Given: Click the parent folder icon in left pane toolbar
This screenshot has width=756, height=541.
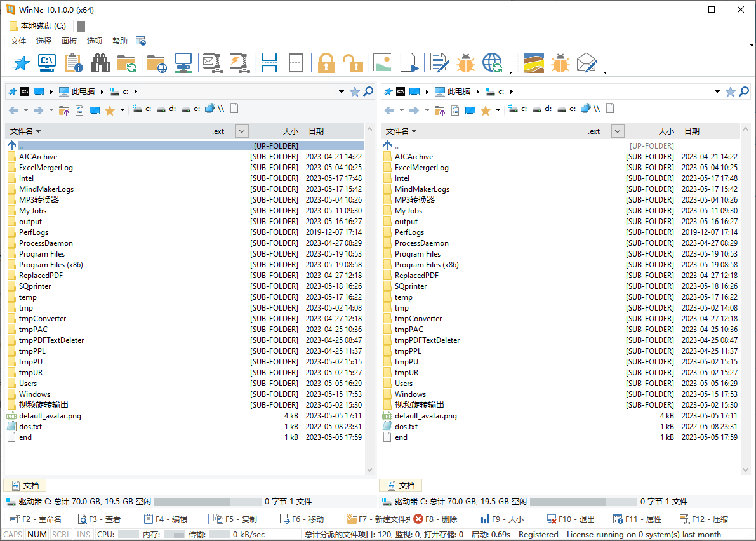Looking at the screenshot, I should click(x=63, y=110).
